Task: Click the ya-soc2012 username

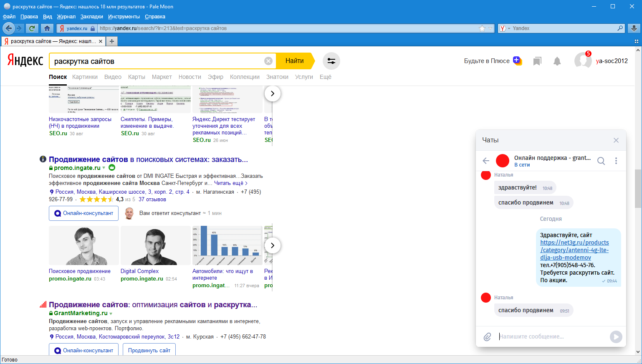Action: (x=612, y=61)
